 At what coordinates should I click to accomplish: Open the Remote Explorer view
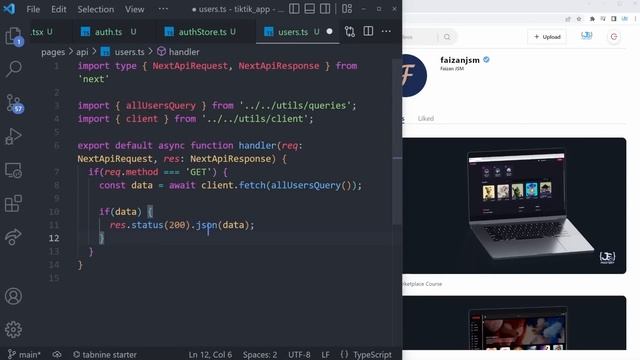click(x=13, y=170)
